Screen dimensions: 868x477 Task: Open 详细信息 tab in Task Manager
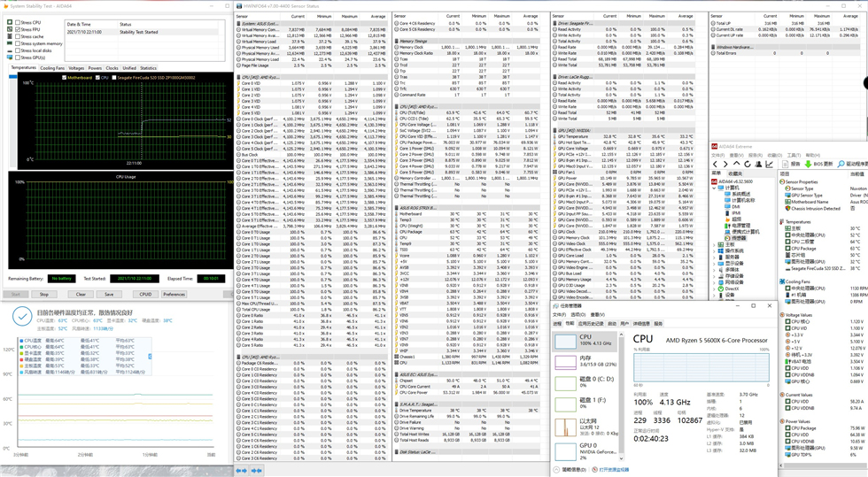tap(641, 324)
